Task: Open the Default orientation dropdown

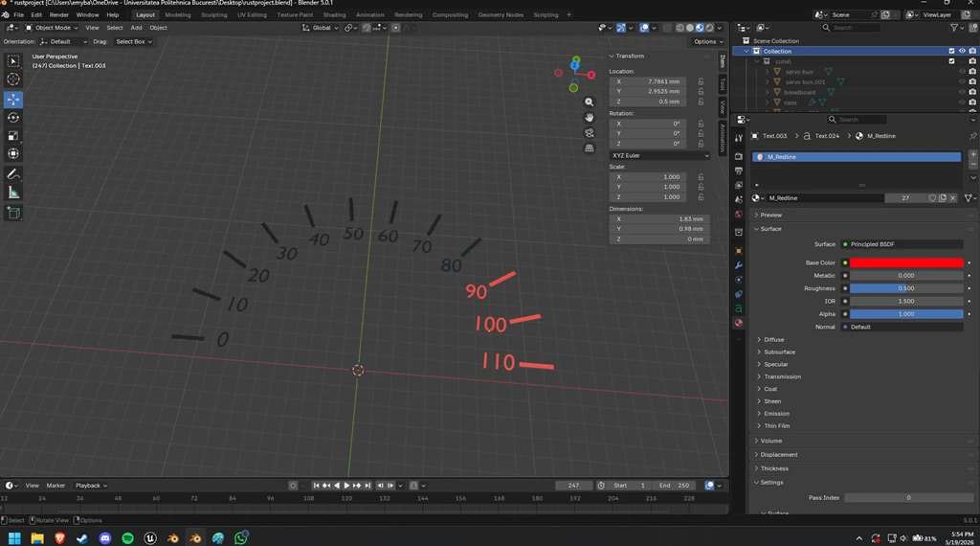Action: [x=63, y=42]
